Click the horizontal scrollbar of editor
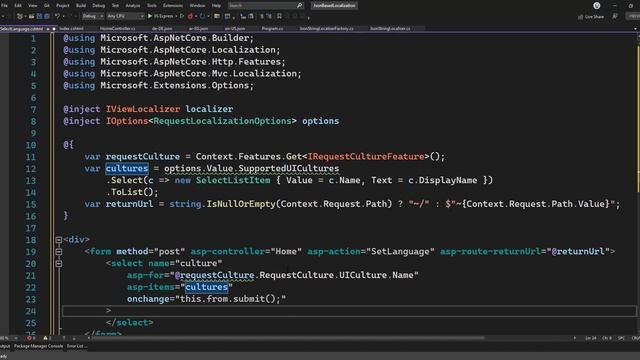This screenshot has width=640, height=360. pyautogui.click(x=288, y=338)
